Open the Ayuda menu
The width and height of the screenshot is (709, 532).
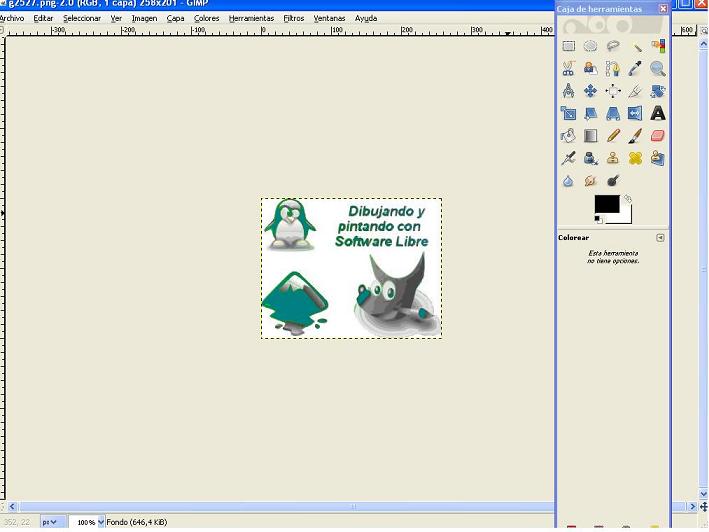(366, 19)
